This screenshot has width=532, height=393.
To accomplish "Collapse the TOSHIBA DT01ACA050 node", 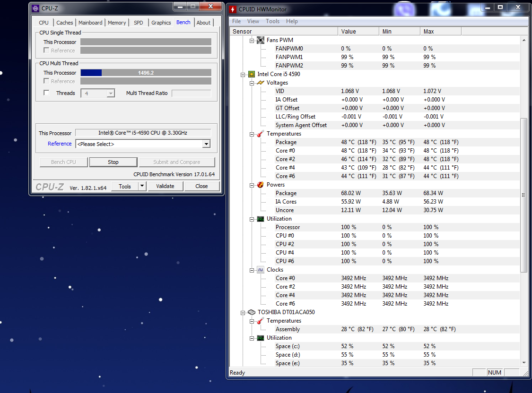I will coord(243,313).
